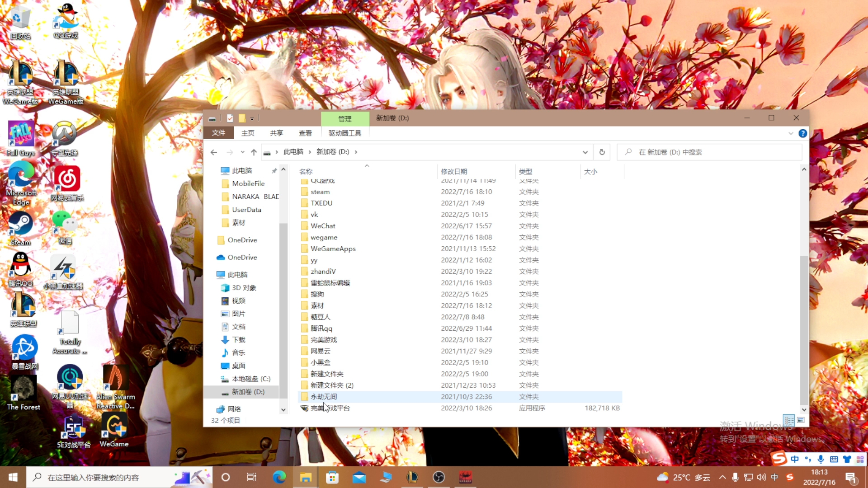Show hidden system tray icons
Screen dimensions: 868x488
click(722, 477)
